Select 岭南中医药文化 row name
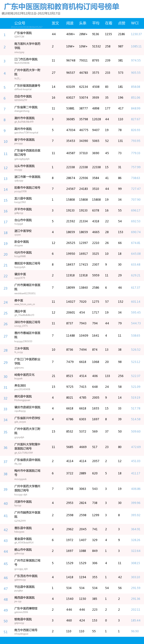Image resolution: width=144 pixels, height=644 pixels. [24, 374]
